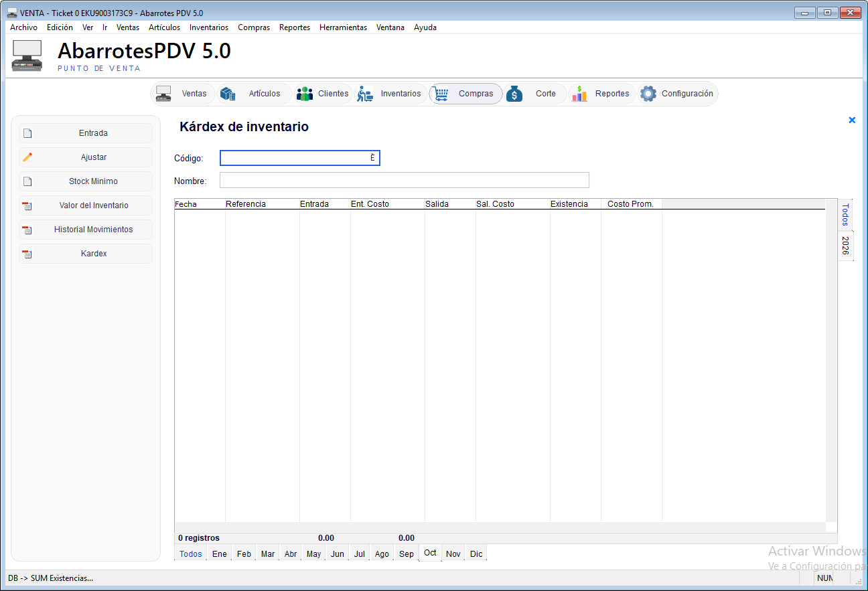Open the Compras shopping cart toolbar icon
The height and width of the screenshot is (591, 868).
click(x=441, y=94)
